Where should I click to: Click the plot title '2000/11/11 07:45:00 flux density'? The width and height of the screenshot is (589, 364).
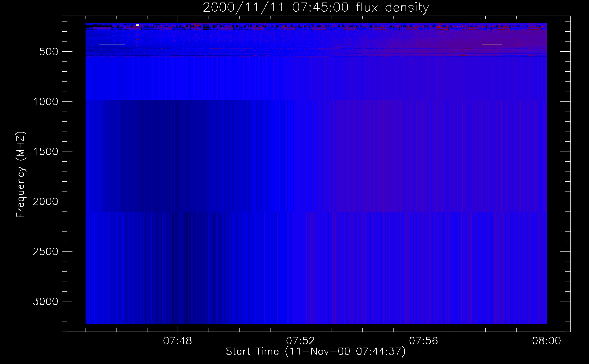(316, 8)
